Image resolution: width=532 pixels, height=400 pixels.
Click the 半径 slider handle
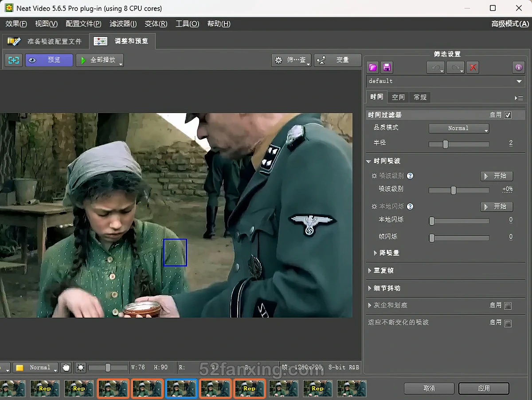pos(446,144)
